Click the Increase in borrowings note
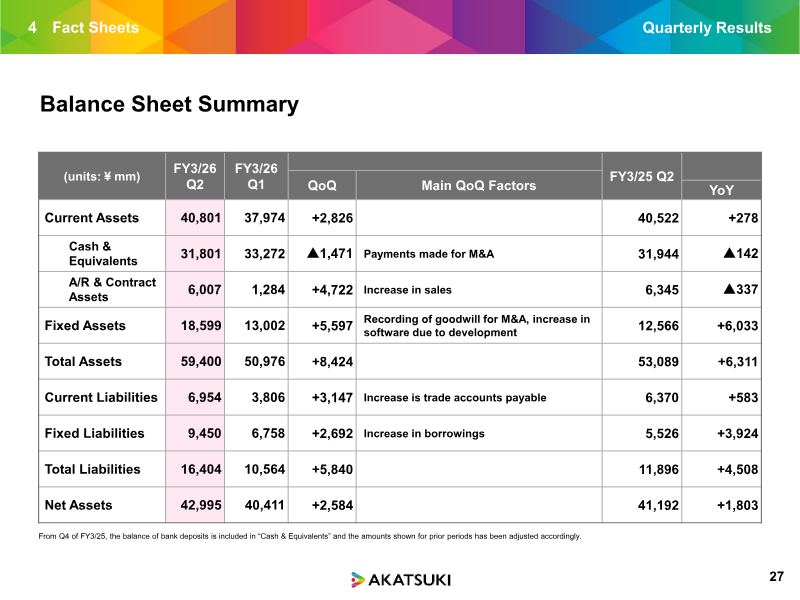The height and width of the screenshot is (600, 800). (424, 433)
